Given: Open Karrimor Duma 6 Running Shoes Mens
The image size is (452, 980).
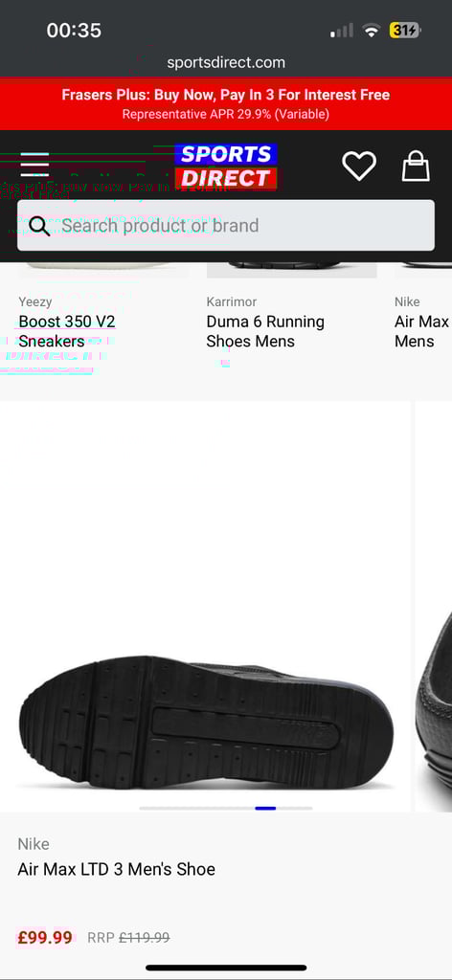Looking at the screenshot, I should click(265, 331).
